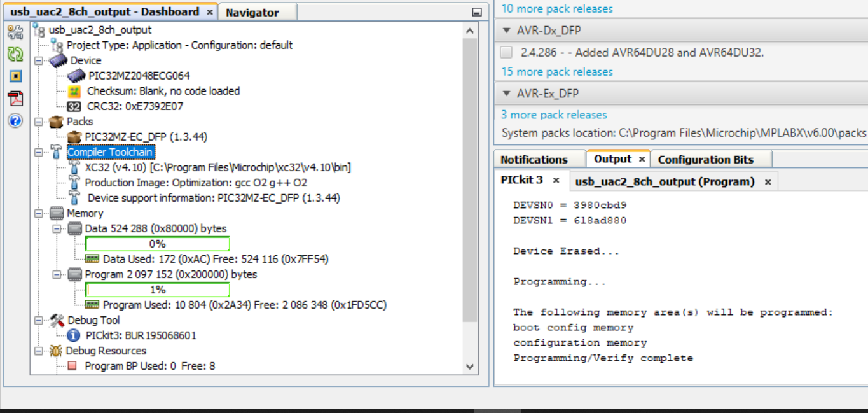Close usb_uac2_8ch_output (Program) output tab
The width and height of the screenshot is (868, 413).
[768, 182]
